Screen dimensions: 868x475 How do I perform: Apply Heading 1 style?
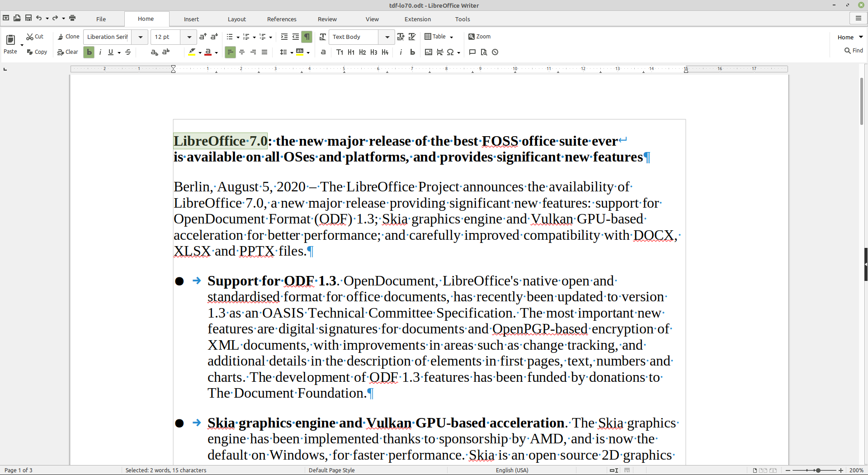tap(351, 52)
